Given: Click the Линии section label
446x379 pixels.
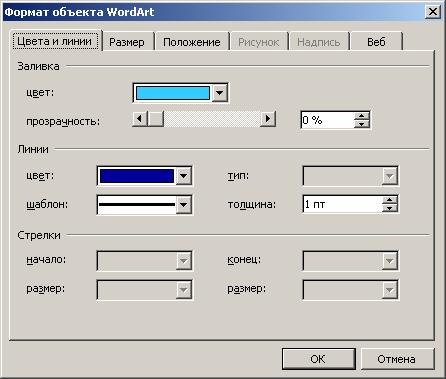Looking at the screenshot, I should tap(33, 149).
